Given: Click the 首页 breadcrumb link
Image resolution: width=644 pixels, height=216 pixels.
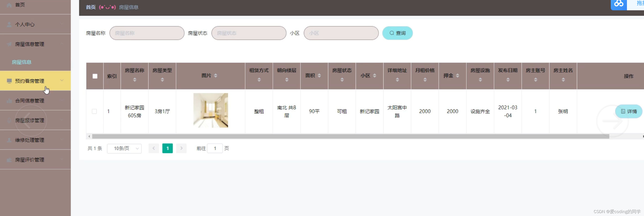Looking at the screenshot, I should click(x=91, y=7).
